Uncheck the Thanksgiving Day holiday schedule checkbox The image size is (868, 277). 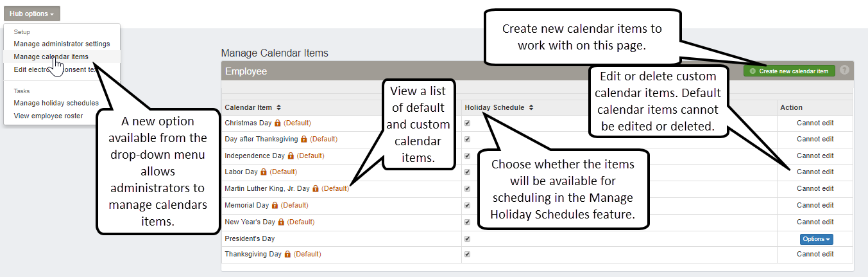click(x=468, y=255)
